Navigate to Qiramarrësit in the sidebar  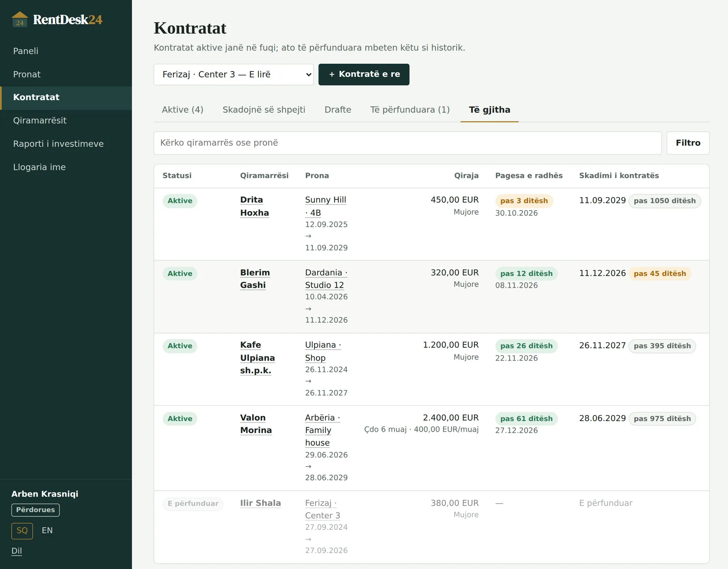click(x=66, y=121)
